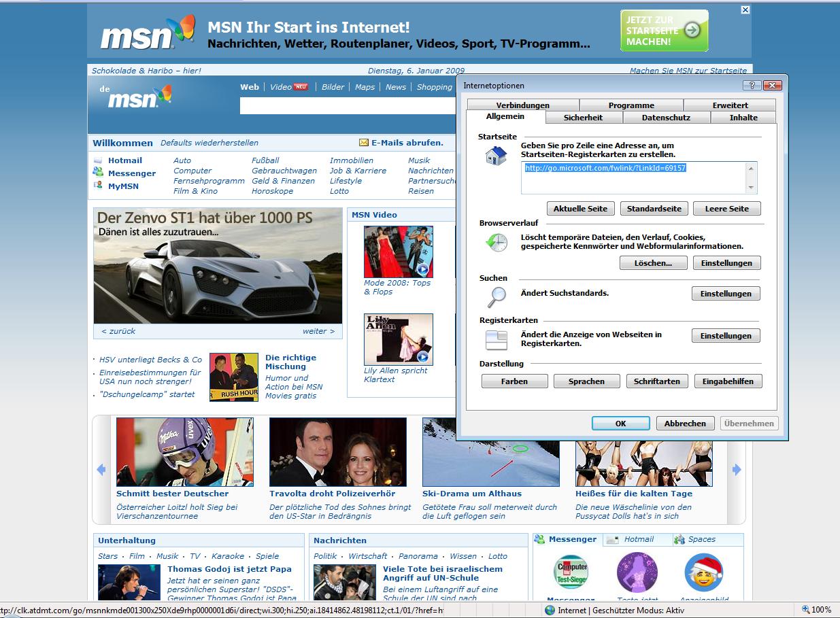Click the Registerkarten tabs icon

pyautogui.click(x=497, y=339)
